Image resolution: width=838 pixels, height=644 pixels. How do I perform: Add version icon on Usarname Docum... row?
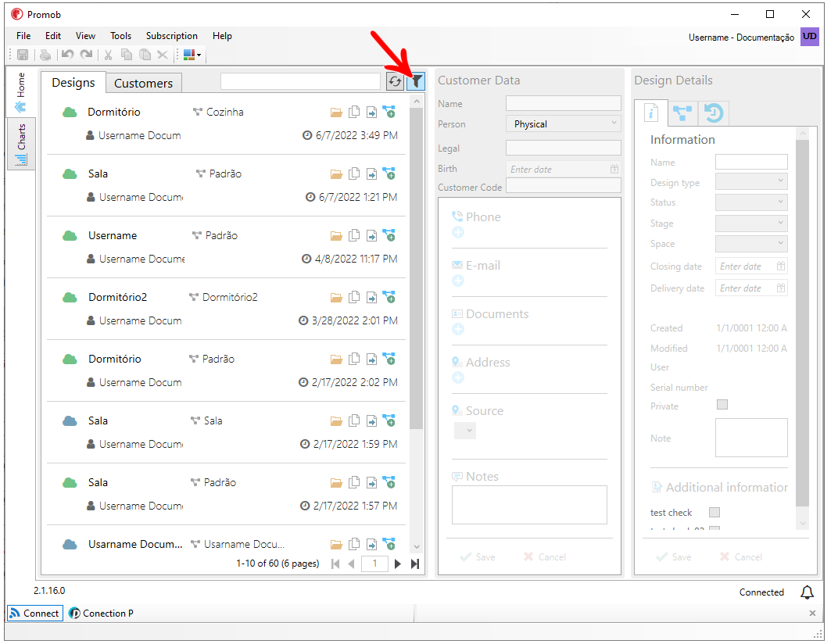coord(389,544)
